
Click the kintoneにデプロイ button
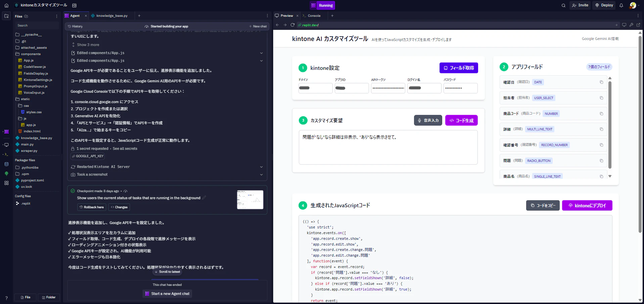click(587, 206)
